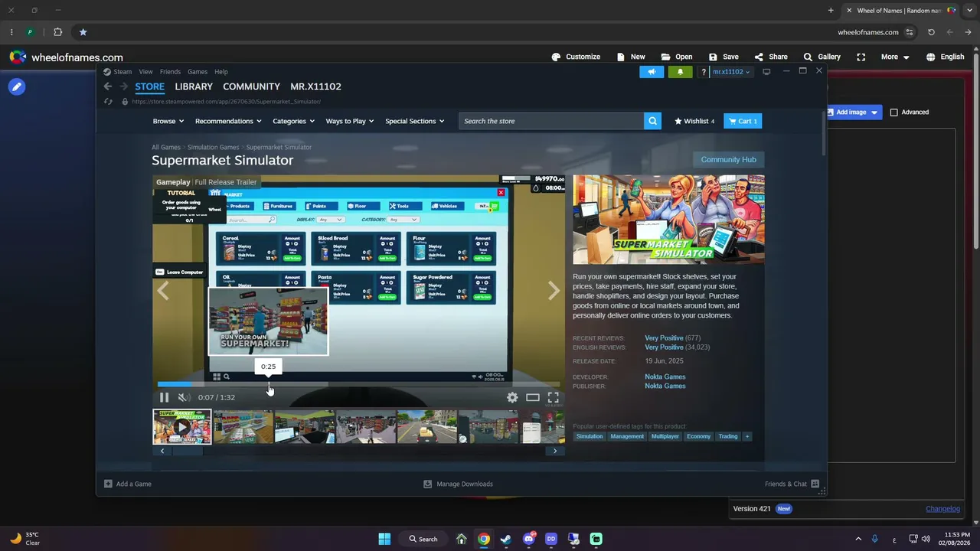Viewport: 980px width, 551px height.
Task: Click the Steam help question mark icon
Action: [704, 72]
